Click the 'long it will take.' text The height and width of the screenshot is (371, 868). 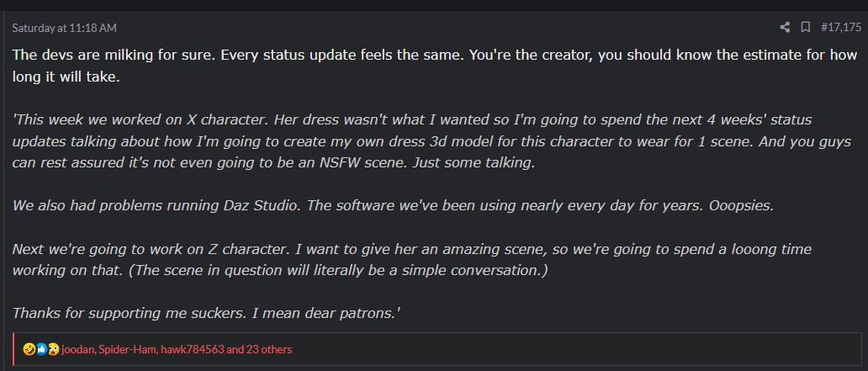(66, 77)
